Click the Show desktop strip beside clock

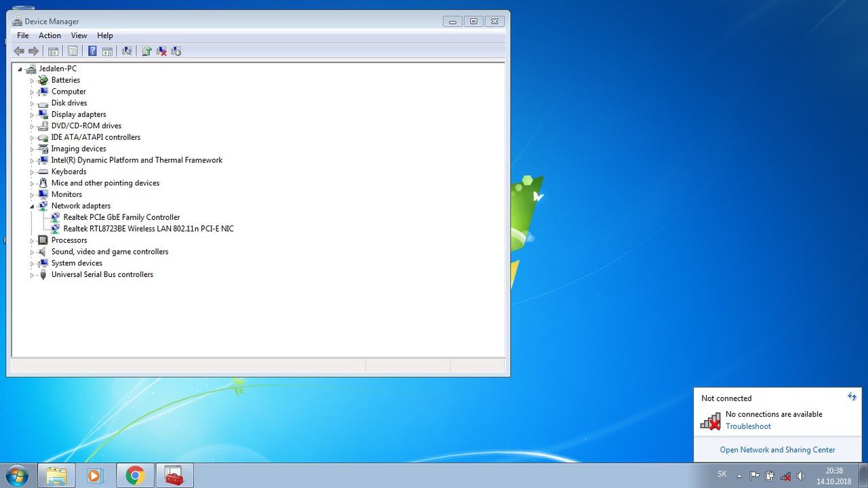click(863, 476)
